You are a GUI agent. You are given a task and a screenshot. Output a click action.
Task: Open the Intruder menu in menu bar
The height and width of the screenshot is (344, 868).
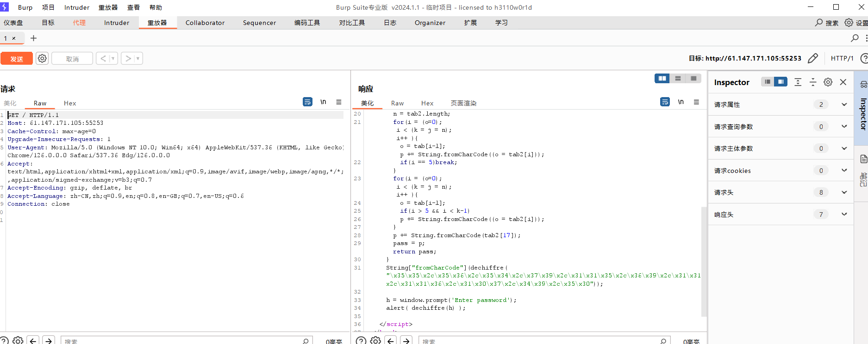77,7
